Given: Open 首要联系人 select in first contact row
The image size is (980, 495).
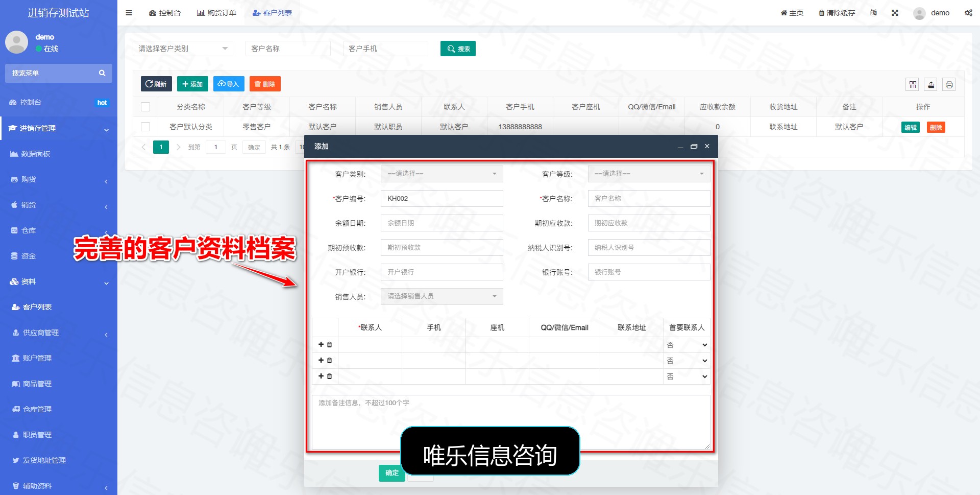Looking at the screenshot, I should pyautogui.click(x=687, y=345).
